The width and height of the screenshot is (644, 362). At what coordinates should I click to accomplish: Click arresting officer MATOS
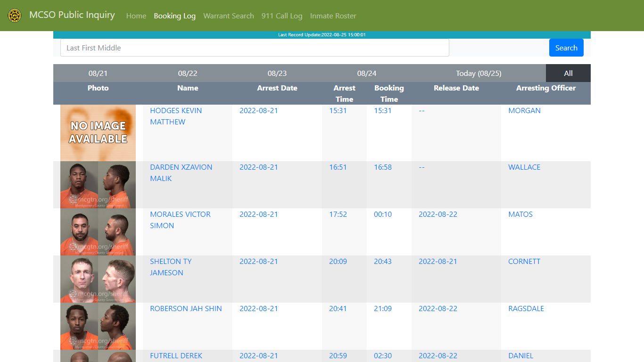(520, 214)
